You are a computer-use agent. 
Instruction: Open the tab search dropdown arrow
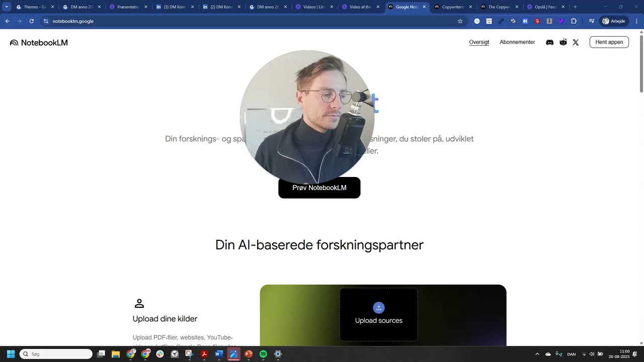pos(7,7)
